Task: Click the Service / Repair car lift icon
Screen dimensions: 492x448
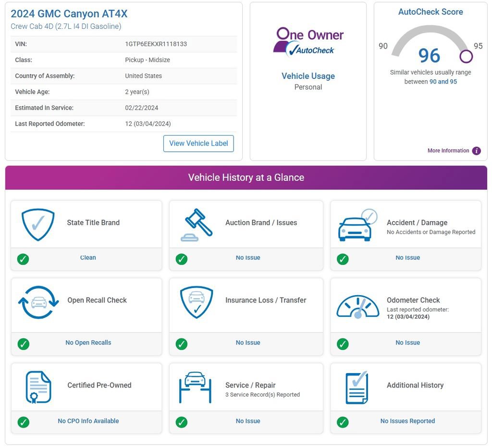Action: pos(195,387)
